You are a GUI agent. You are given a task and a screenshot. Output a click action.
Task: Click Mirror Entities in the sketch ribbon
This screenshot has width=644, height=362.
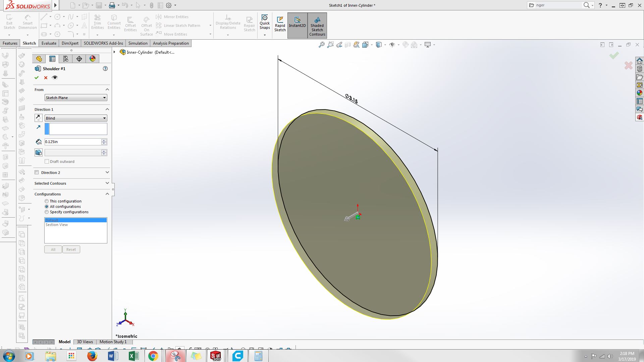pos(172,17)
